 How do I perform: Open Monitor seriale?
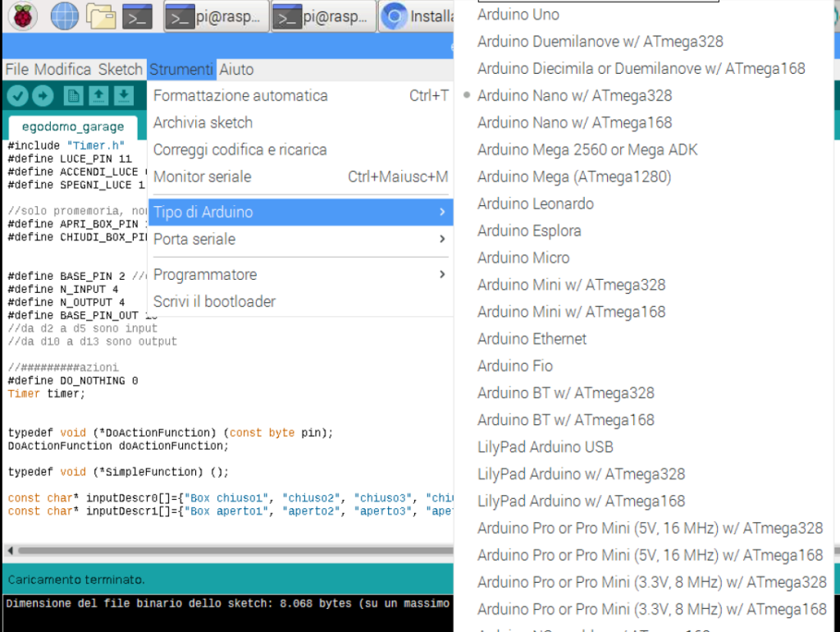(300, 177)
